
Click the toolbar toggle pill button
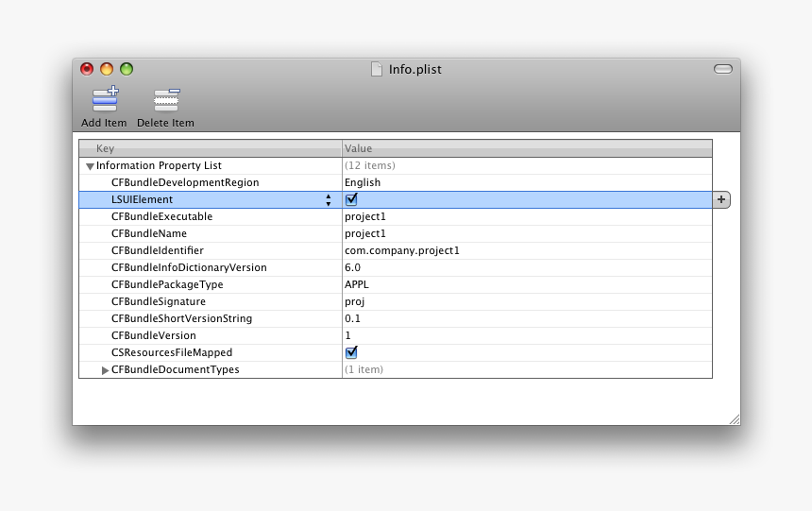(x=722, y=69)
